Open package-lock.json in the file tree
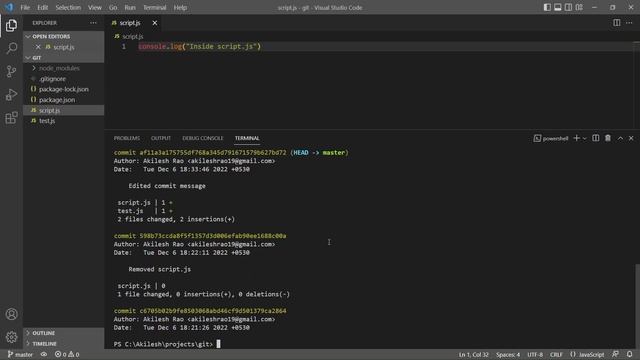640x360 pixels. (63, 89)
